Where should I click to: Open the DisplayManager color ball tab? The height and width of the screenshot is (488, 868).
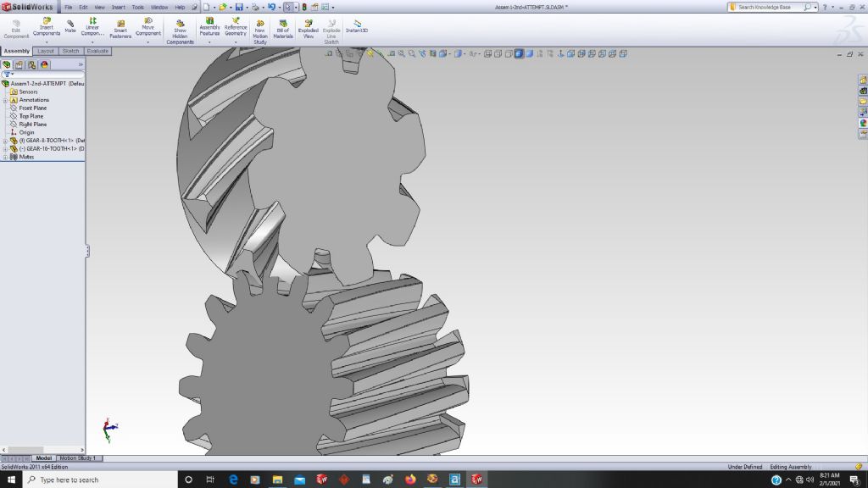coord(44,64)
